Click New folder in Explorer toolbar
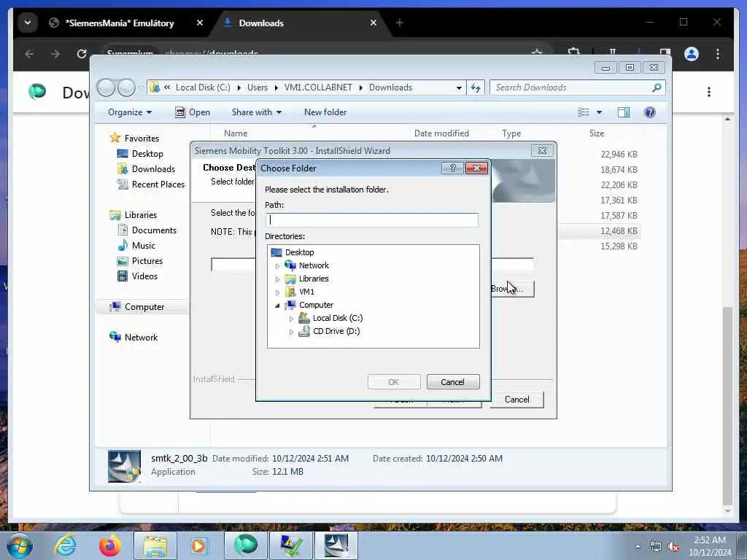This screenshot has height=560, width=747. tap(325, 112)
